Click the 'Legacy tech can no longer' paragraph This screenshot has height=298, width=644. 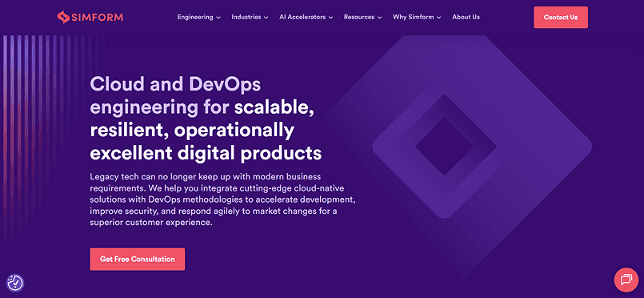point(222,199)
